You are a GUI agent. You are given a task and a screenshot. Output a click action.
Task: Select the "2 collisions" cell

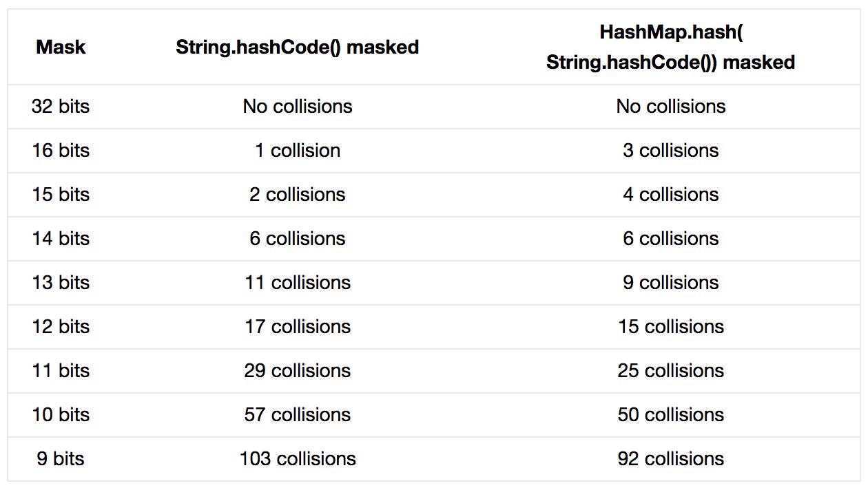click(297, 195)
